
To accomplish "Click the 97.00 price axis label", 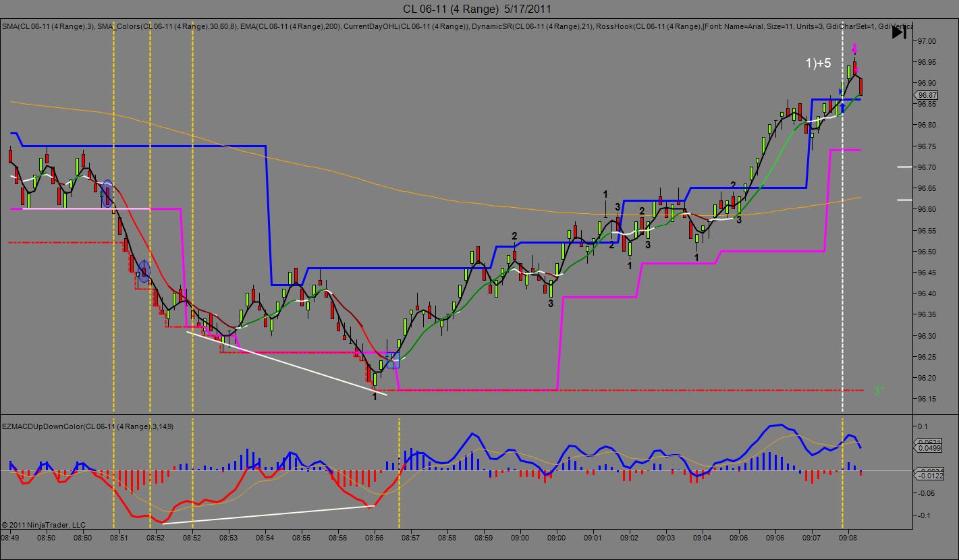I will coord(927,41).
